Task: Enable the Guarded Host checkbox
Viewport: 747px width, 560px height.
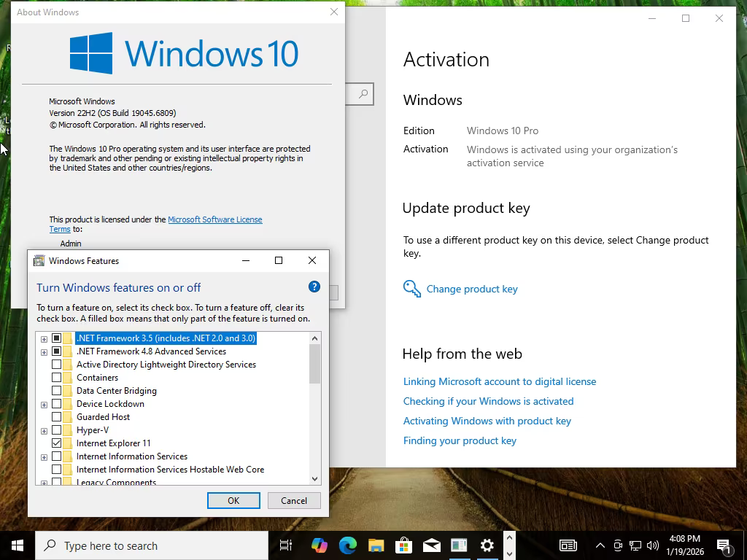Action: [56, 416]
